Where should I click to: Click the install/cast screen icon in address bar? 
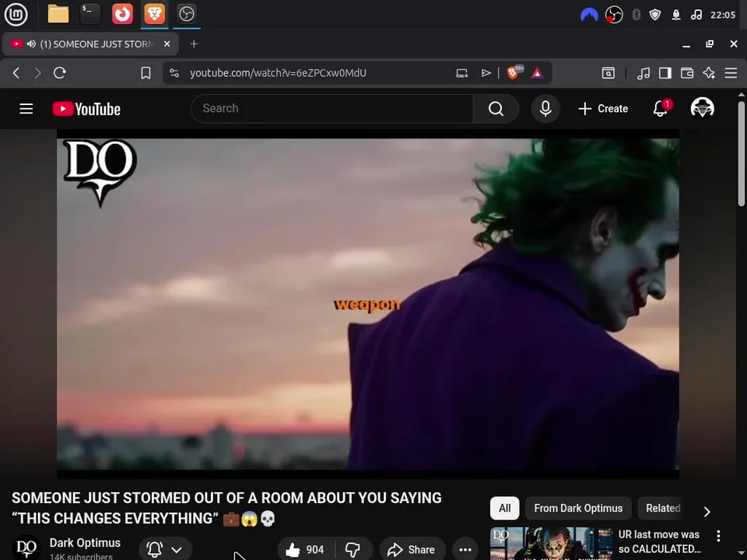(x=461, y=73)
